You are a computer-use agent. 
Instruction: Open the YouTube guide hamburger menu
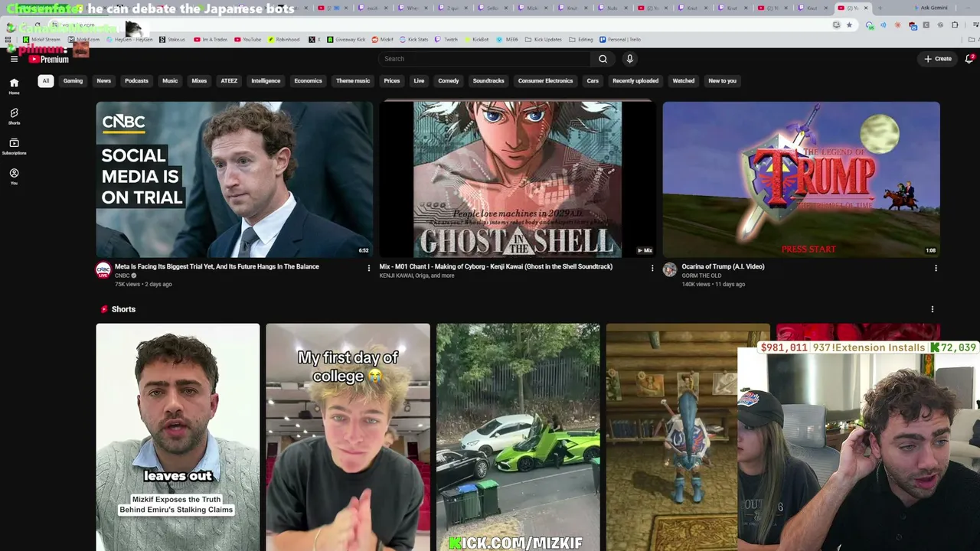coord(14,59)
